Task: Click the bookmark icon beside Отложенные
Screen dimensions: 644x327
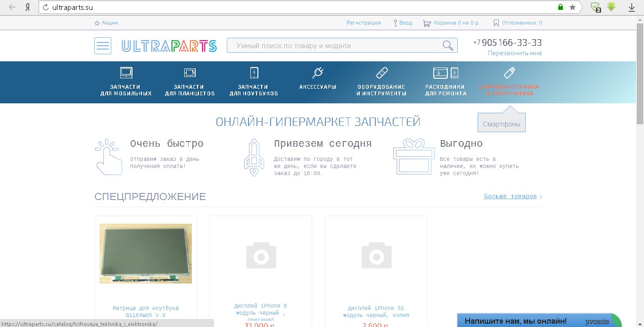Action: [496, 23]
